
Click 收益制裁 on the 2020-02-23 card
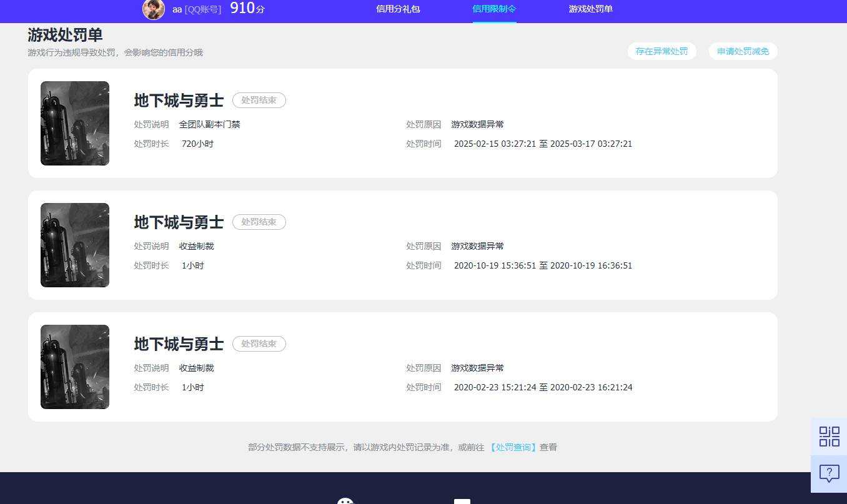click(197, 368)
